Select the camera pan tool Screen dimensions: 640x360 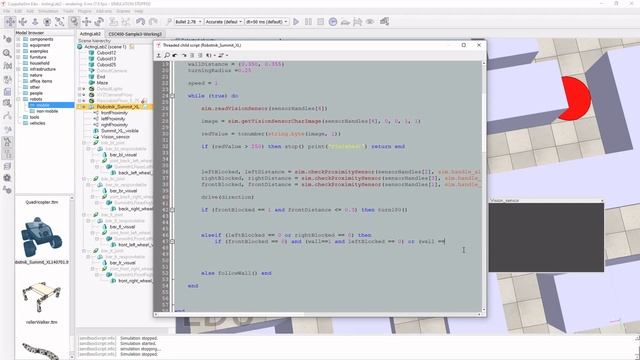10,22
